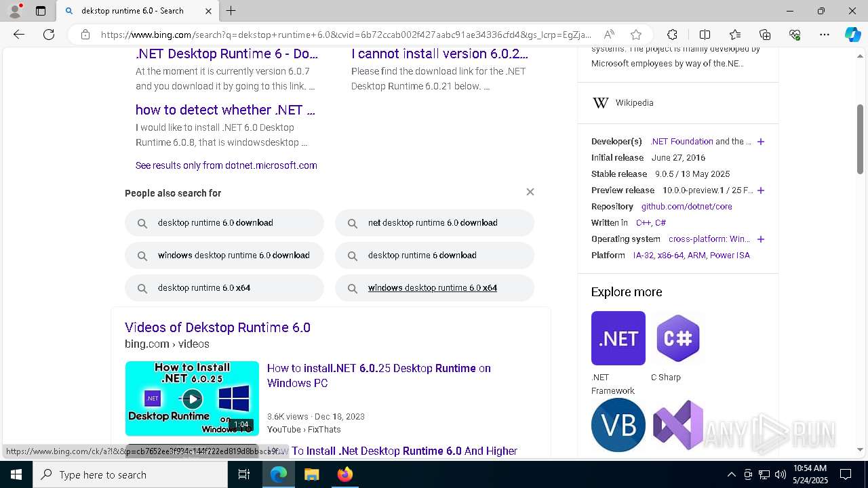868x488 pixels.
Task: Show hidden tray icons chevron
Action: coord(731,474)
